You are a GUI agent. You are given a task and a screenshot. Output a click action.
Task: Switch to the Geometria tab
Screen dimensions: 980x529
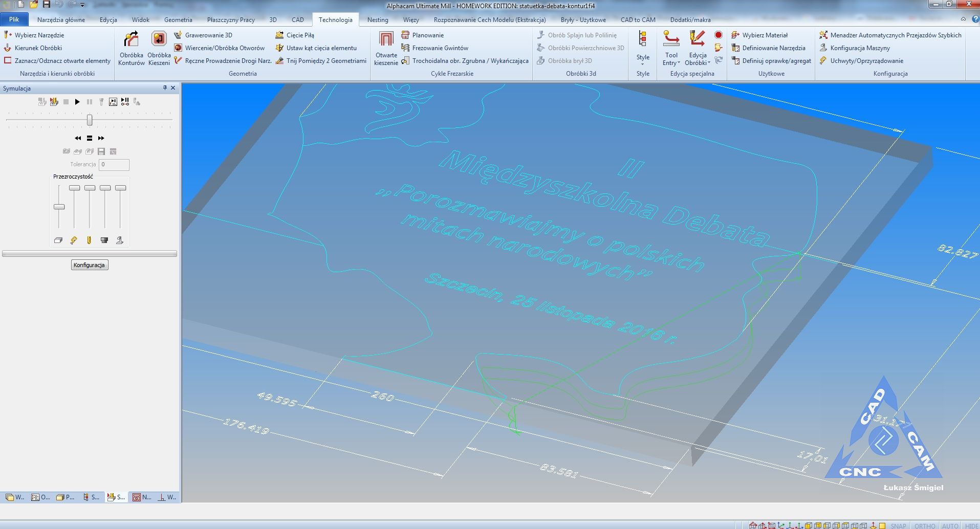(x=178, y=19)
